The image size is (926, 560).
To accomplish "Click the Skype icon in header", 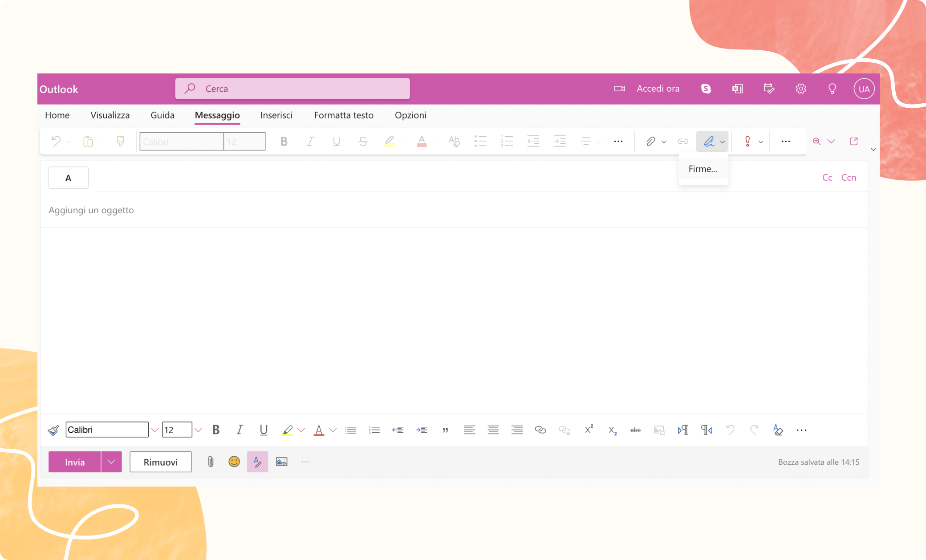I will pyautogui.click(x=706, y=89).
